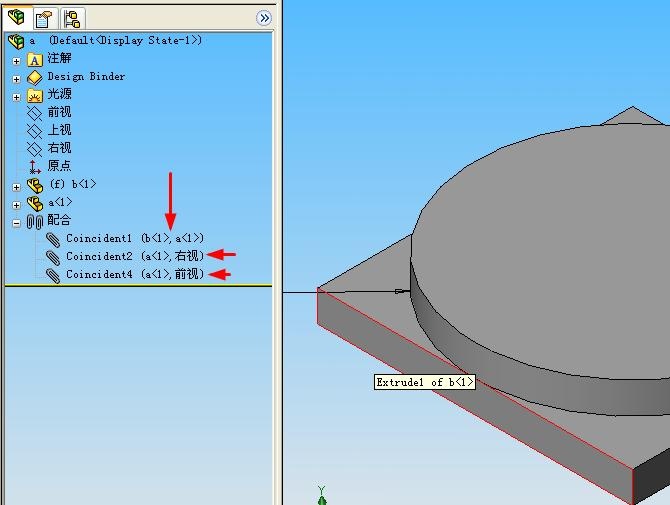Click the Design Binder icon
The width and height of the screenshot is (670, 505).
point(35,78)
